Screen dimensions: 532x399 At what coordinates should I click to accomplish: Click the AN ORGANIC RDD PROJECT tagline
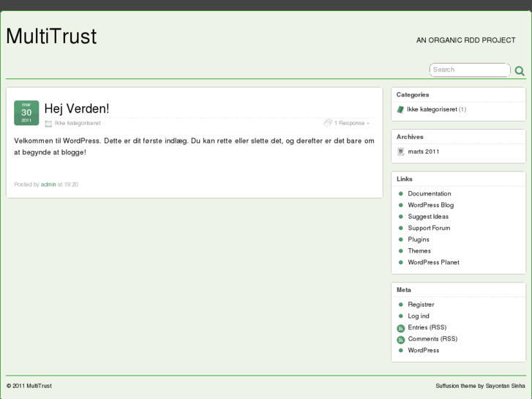tap(466, 40)
